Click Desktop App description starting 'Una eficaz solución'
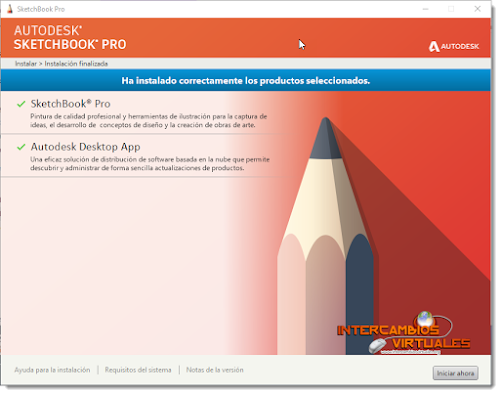500x394 pixels. pos(150,164)
